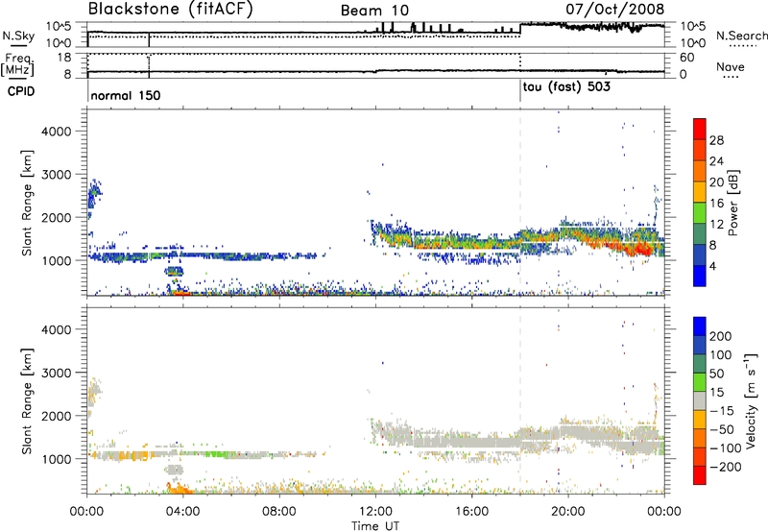Viewport: 768px width, 532px height.
Task: Click the '28' tick on Power colorbar
Action: [716, 140]
